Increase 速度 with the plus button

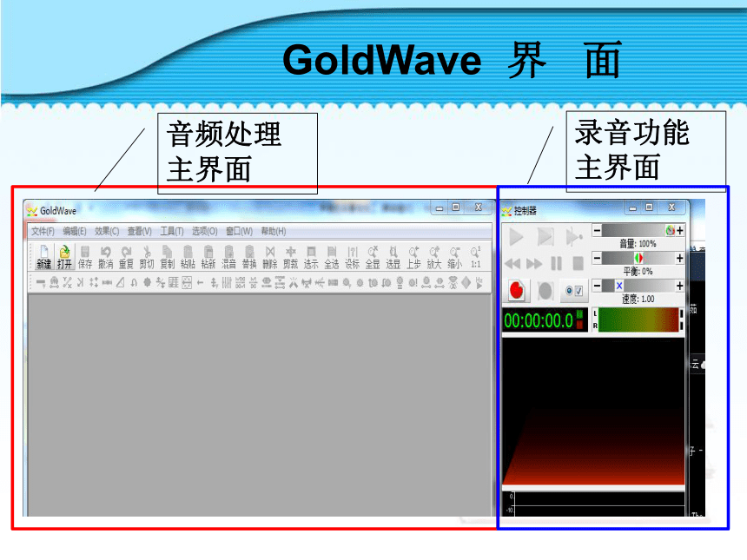coord(680,286)
